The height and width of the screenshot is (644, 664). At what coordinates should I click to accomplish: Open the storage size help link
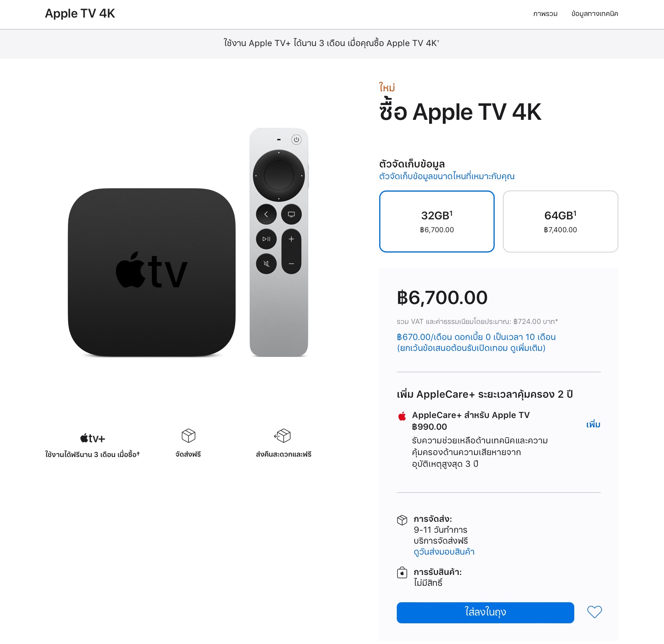click(447, 176)
